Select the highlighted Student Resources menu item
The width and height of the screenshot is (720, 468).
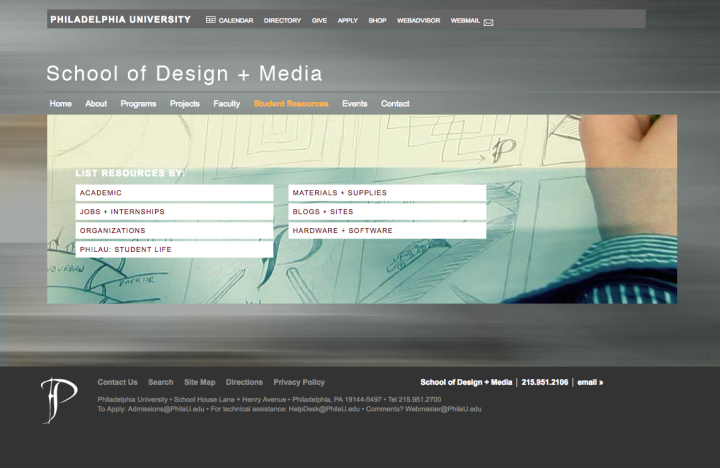coord(291,104)
